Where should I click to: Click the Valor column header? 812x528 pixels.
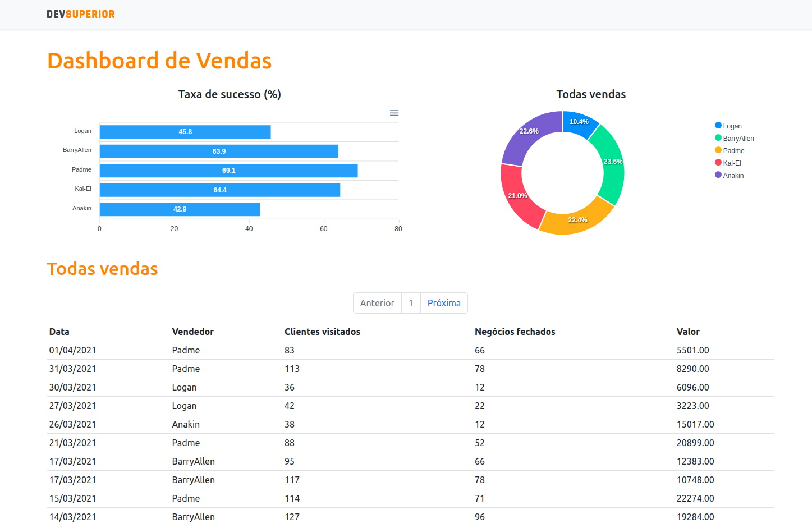pos(688,332)
